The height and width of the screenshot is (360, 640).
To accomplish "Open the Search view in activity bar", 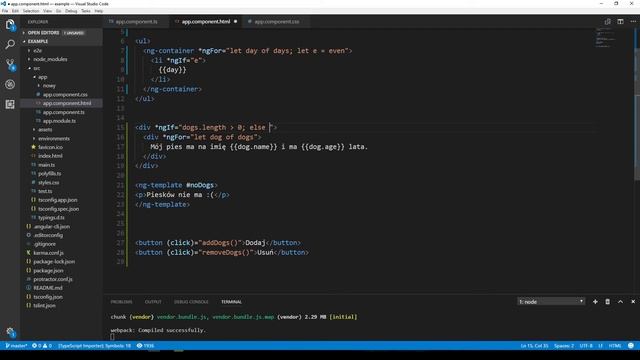I will coord(10,44).
